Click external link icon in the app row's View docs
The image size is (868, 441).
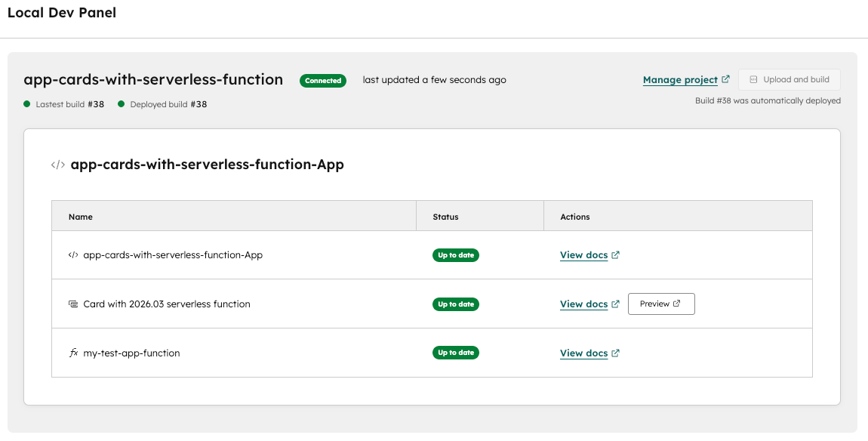coord(615,255)
